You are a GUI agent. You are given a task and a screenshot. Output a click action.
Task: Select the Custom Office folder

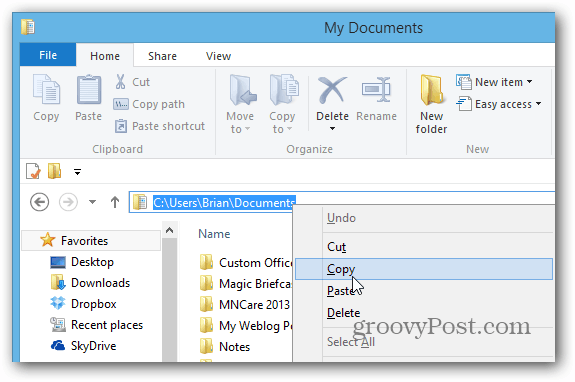click(x=246, y=262)
